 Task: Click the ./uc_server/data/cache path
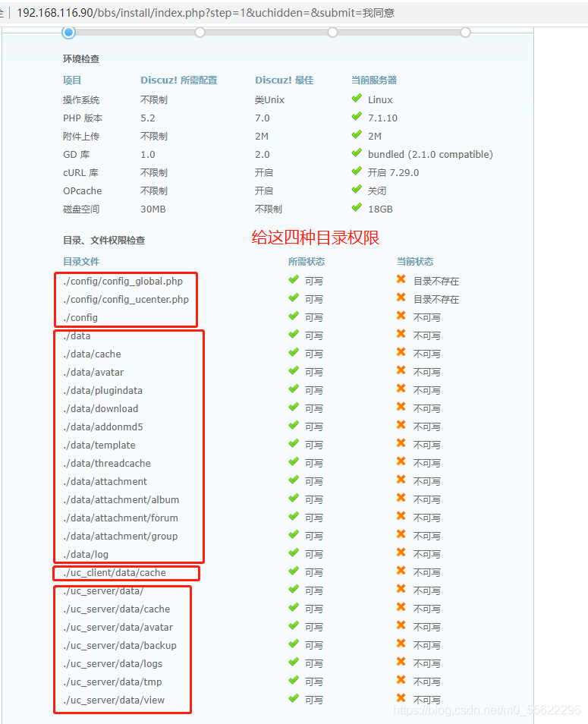[117, 609]
